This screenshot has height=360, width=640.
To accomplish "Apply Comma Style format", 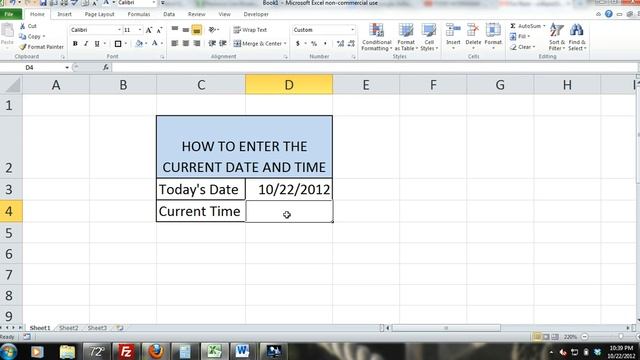I will coord(325,43).
